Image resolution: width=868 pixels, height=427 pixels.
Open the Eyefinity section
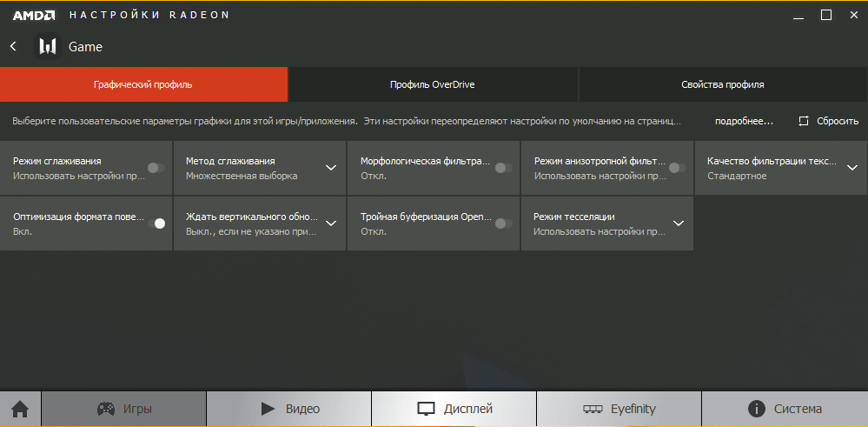pyautogui.click(x=619, y=410)
